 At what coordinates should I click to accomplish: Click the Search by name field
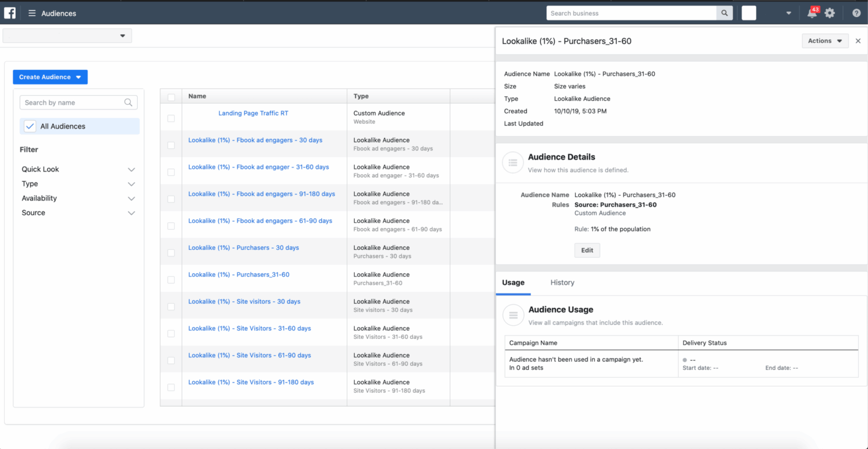tap(73, 102)
